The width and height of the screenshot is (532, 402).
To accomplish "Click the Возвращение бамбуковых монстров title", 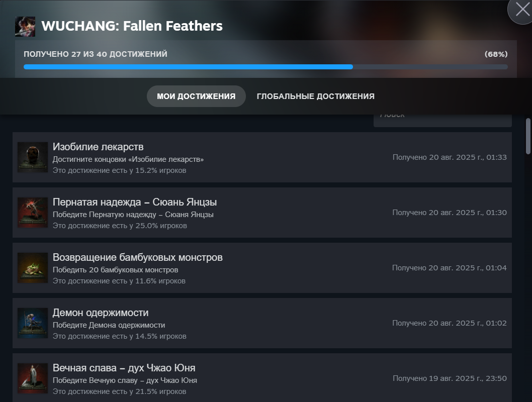I will click(x=137, y=257).
